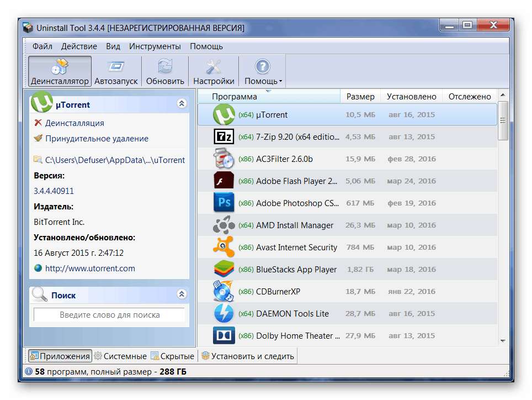Click the 7-Zip 9.20 (x64 edition) program name

(x=297, y=137)
